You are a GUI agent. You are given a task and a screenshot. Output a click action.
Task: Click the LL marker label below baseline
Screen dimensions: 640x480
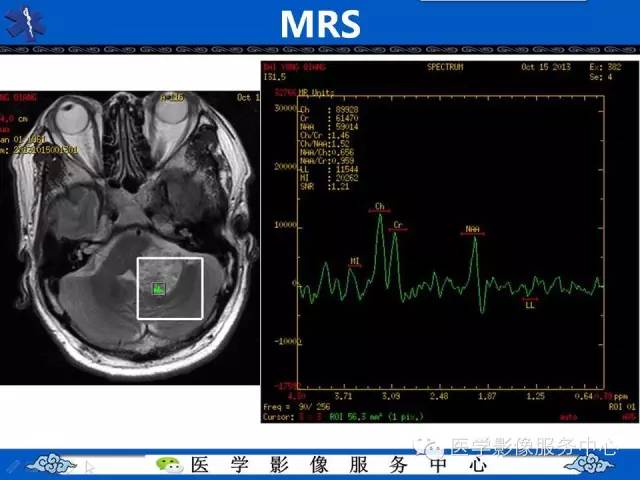[530, 305]
